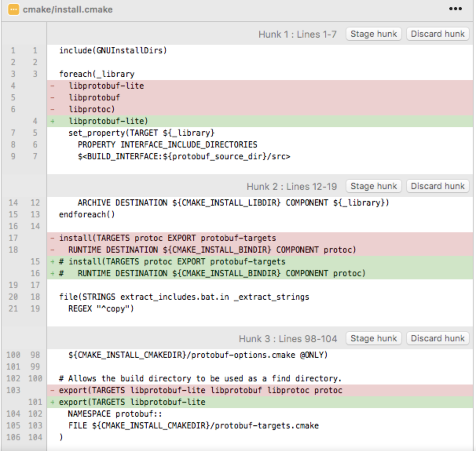Select removed line 'libprotobuf-lite' without parenthesis
This screenshot has width=476, height=452.
260,86
